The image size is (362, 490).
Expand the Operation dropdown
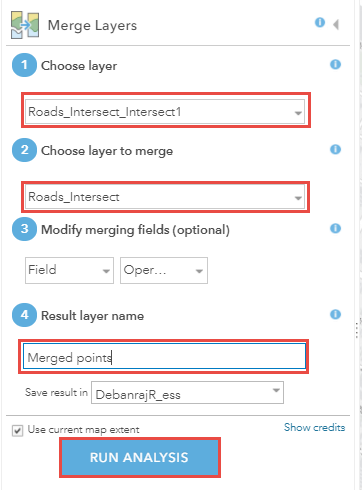tap(164, 270)
